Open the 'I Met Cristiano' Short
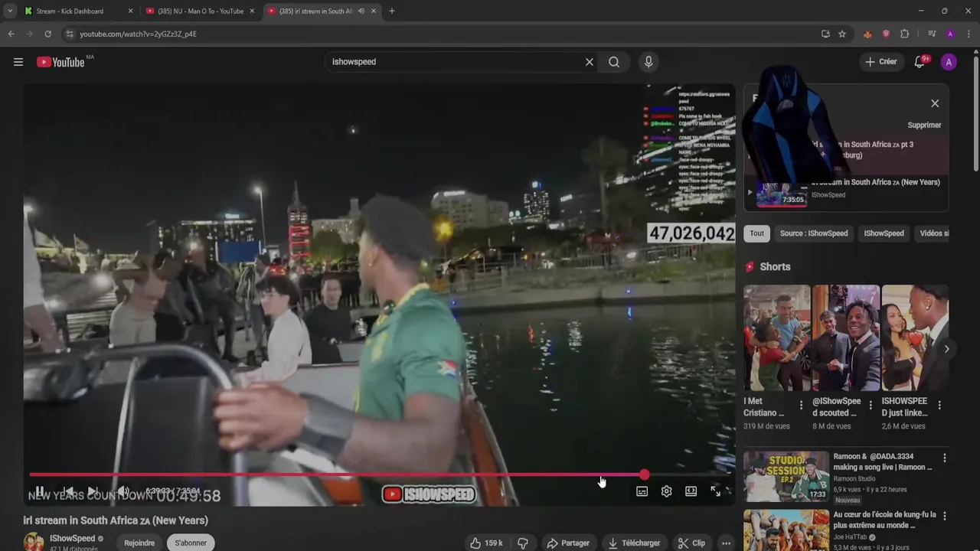This screenshot has height=551, width=980. (776, 338)
